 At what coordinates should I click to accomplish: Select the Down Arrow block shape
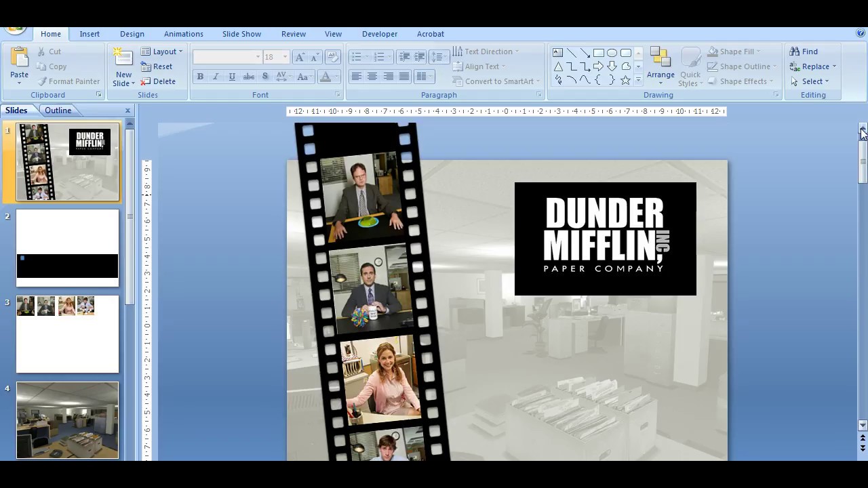pos(612,66)
